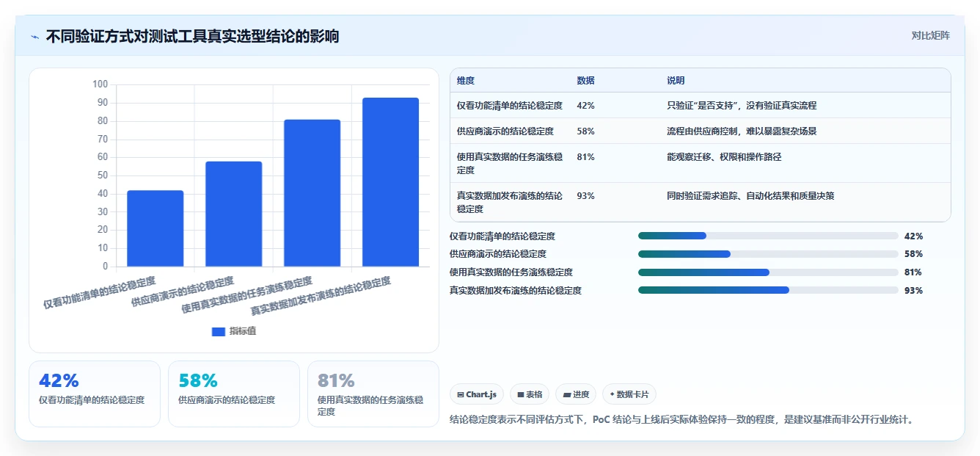The image size is (980, 456).
Task: Click the 使用真实数据 progress bar at 81%
Action: coord(768,272)
